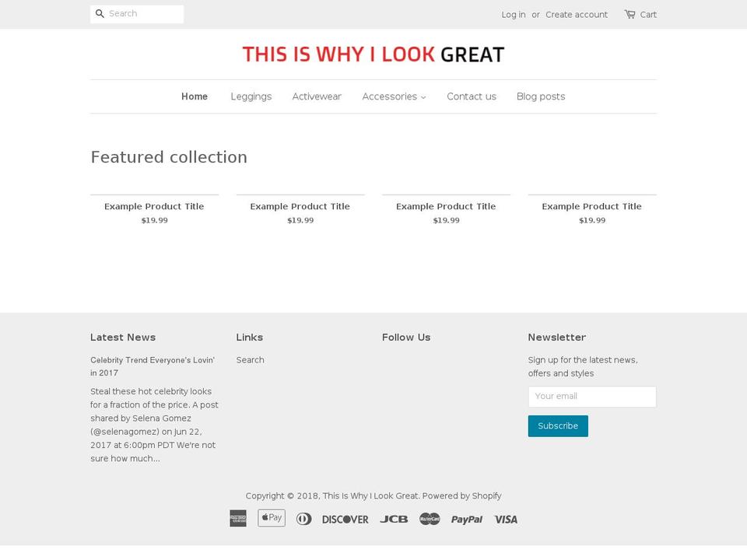Viewport: 747px width, 560px height.
Task: Click the search magnifier icon
Action: (x=100, y=14)
